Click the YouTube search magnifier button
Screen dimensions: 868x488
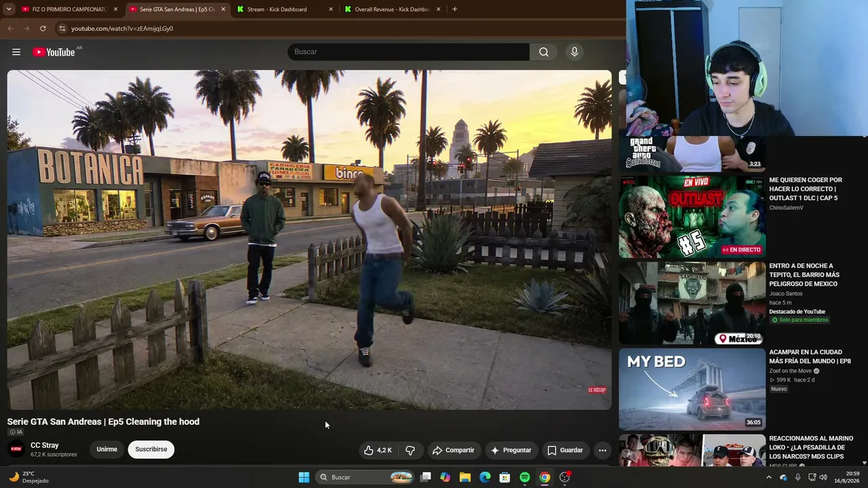coord(544,52)
